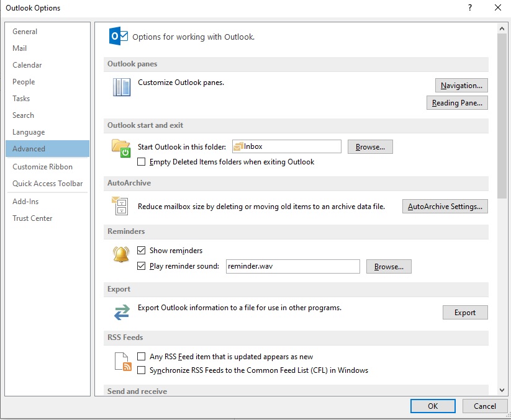Open the Trust Center section
This screenshot has width=511, height=420.
[x=32, y=218]
